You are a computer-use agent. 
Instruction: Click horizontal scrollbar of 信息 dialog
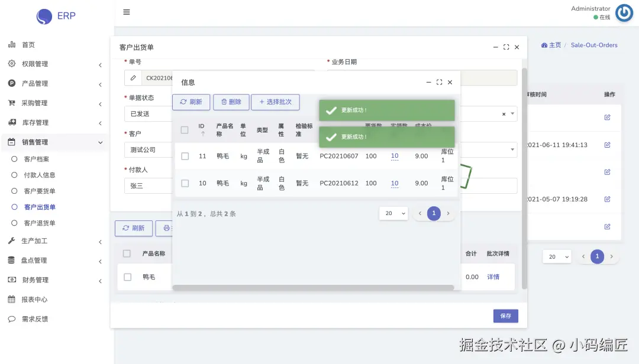tap(313, 287)
